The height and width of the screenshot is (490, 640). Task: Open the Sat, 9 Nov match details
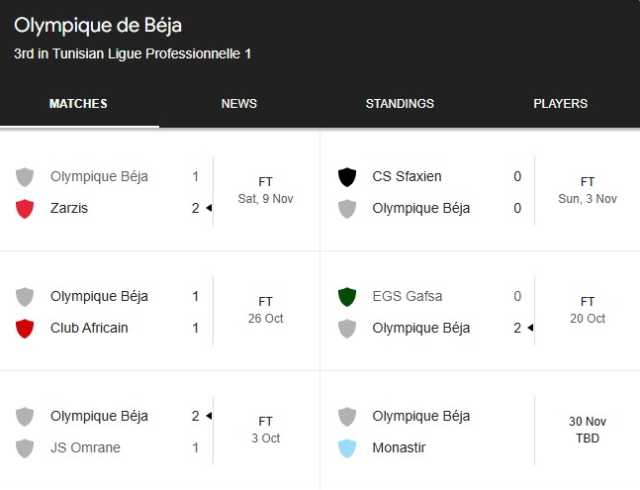coord(160,192)
